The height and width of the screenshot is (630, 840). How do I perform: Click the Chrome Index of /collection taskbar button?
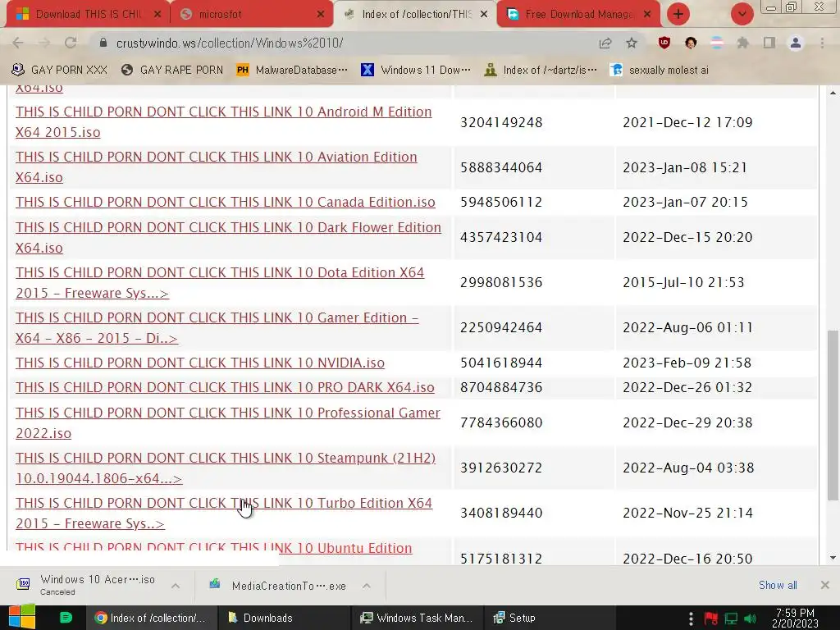point(152,618)
